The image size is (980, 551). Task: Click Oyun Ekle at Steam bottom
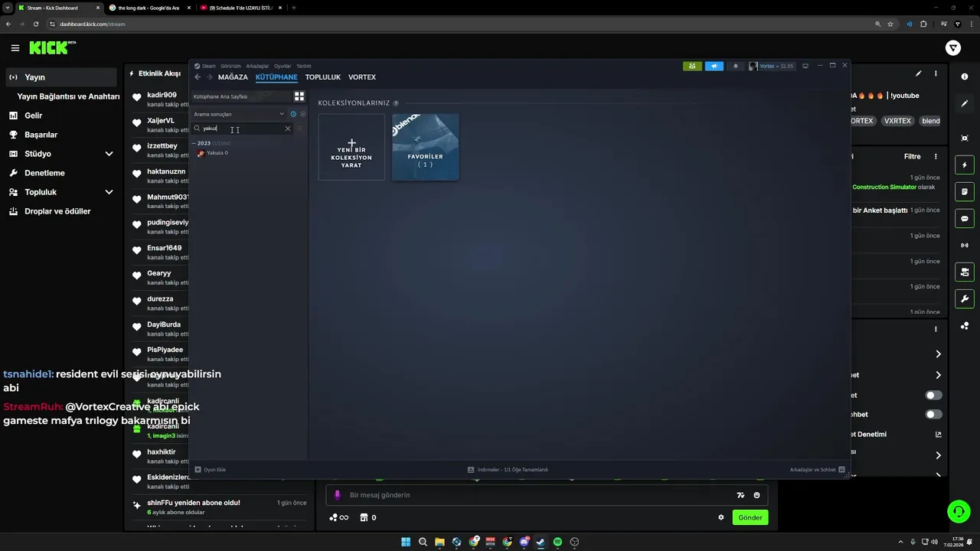click(x=211, y=470)
